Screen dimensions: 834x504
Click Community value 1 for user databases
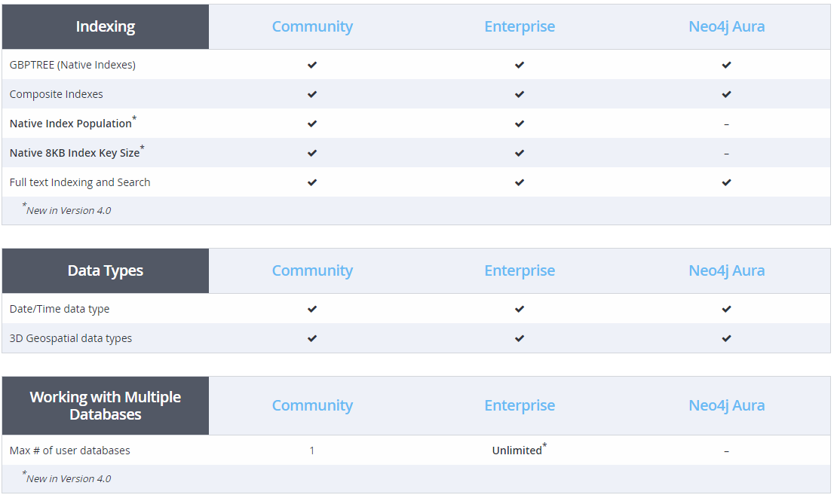(312, 451)
